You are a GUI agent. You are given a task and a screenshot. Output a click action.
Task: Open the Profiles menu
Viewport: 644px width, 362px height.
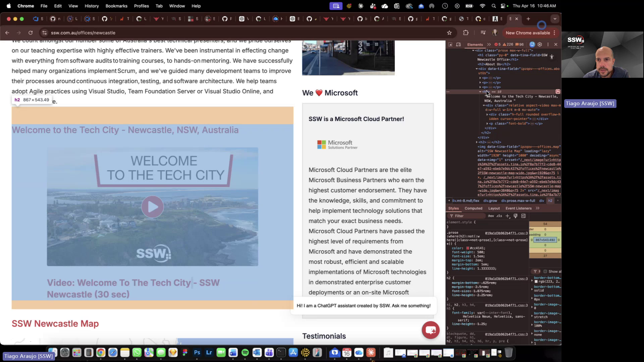click(141, 6)
